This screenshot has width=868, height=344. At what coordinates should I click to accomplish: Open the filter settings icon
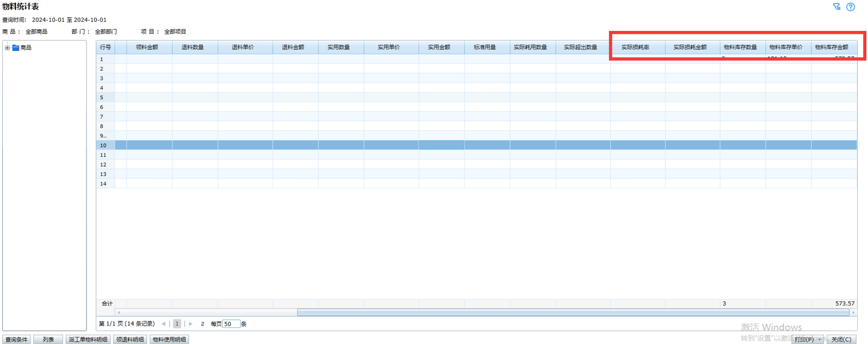(x=836, y=7)
